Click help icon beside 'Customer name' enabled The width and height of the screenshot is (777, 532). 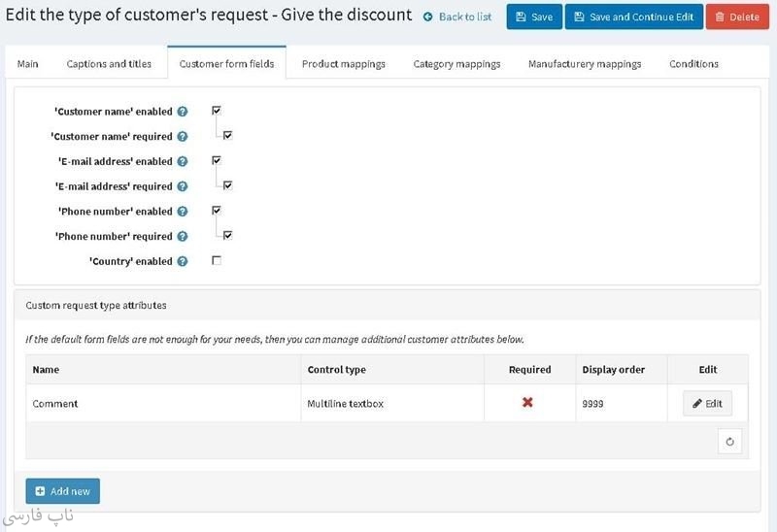point(183,112)
